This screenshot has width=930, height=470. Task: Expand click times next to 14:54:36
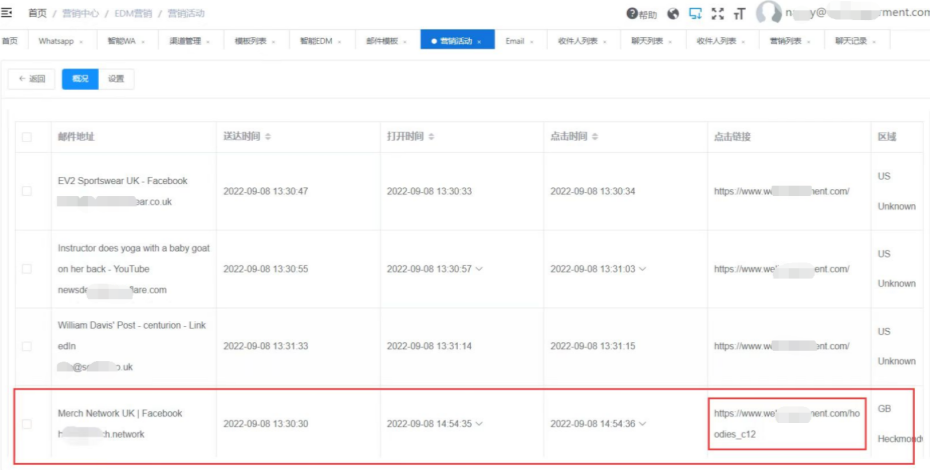(642, 424)
